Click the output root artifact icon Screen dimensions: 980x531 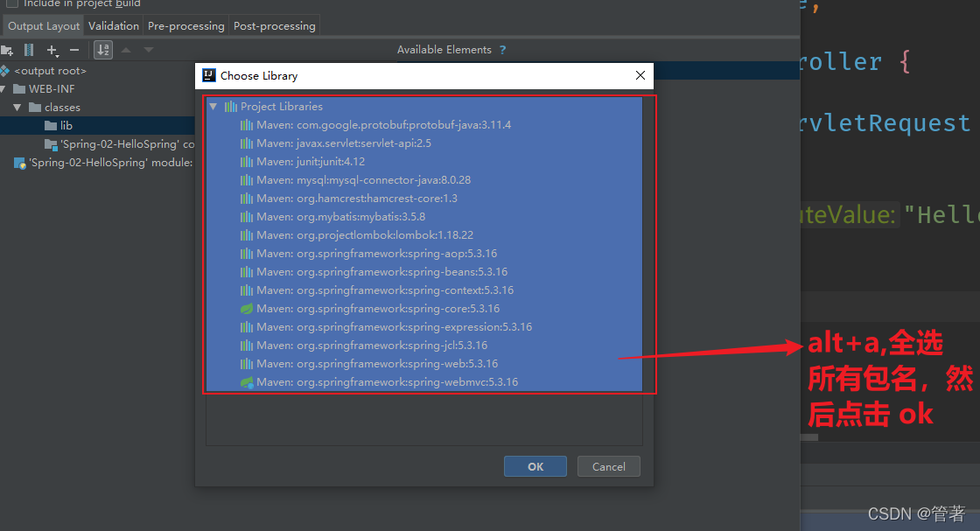pyautogui.click(x=5, y=71)
